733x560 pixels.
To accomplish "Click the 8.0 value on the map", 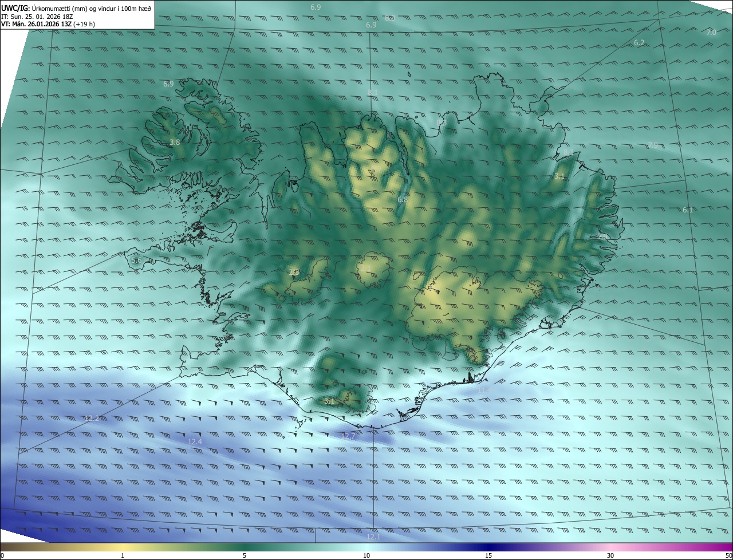I will point(390,18).
